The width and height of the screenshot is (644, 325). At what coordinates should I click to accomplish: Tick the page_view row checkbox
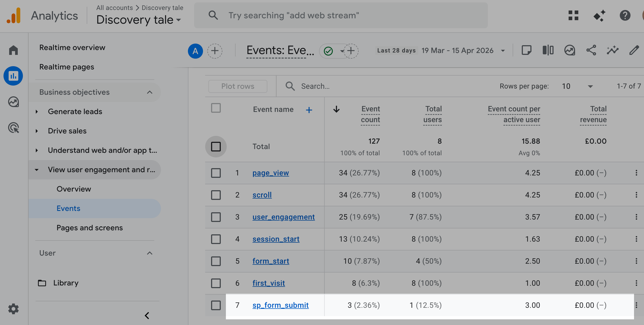216,173
